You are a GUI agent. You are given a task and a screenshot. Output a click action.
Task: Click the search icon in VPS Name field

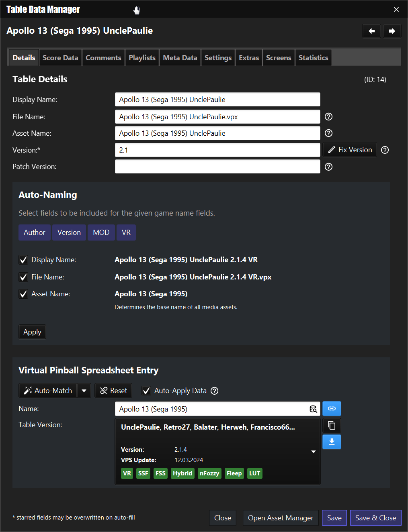pyautogui.click(x=313, y=409)
